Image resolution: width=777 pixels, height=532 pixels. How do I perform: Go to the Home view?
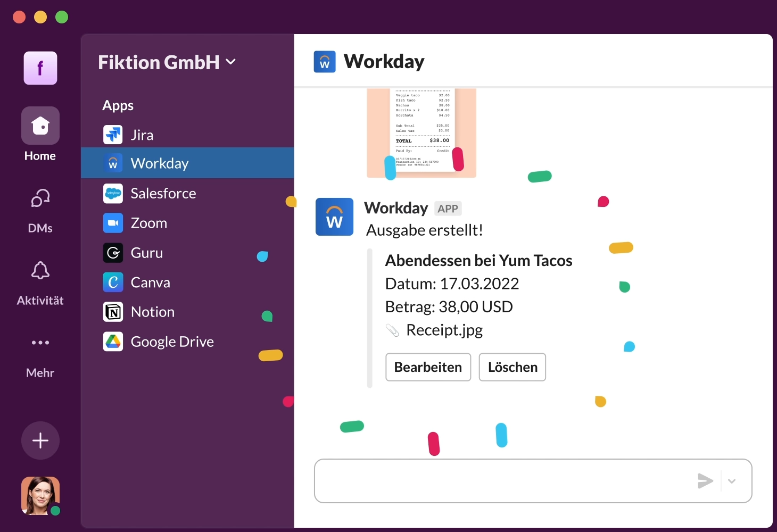[x=40, y=134]
